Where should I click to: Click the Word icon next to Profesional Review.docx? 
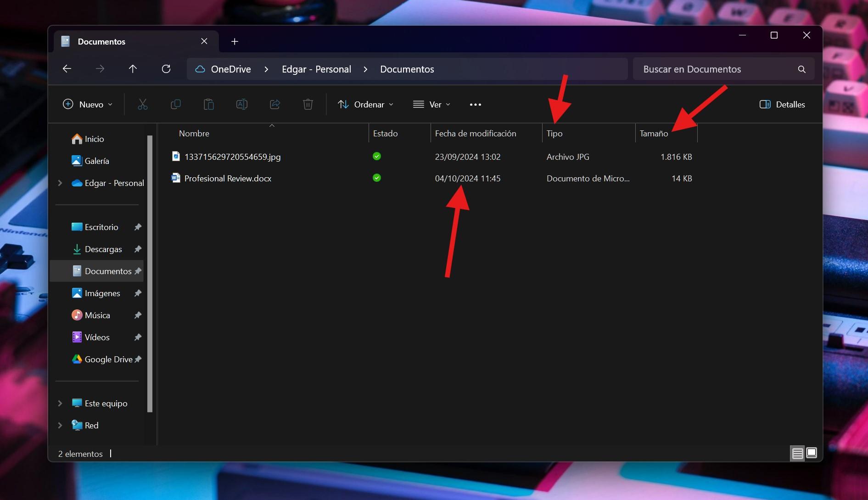point(176,178)
